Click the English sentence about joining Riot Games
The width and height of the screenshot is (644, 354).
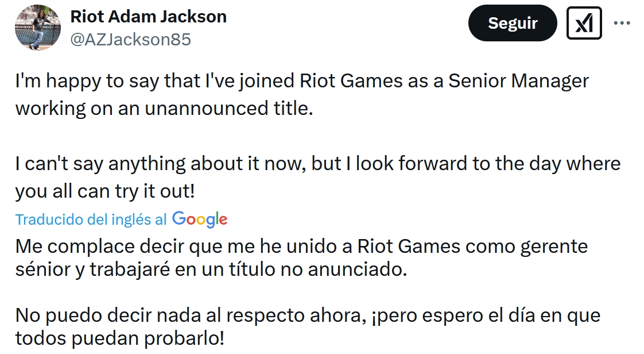click(x=302, y=80)
